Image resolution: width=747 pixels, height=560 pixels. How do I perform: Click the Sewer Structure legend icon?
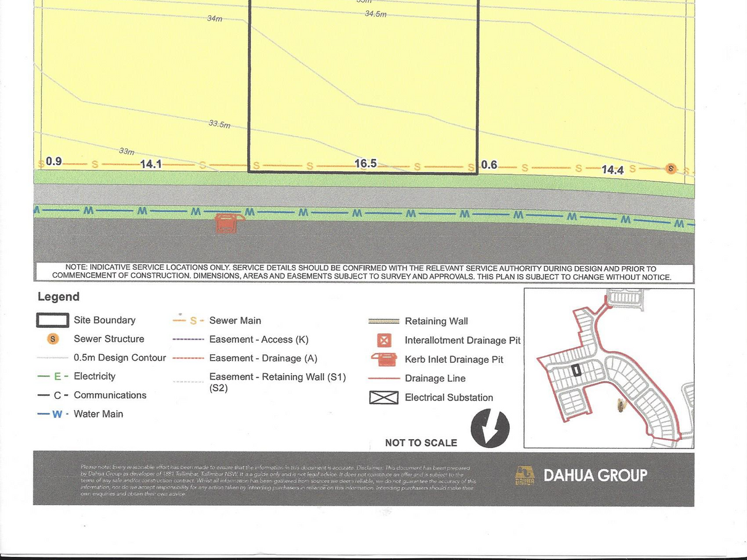[53, 339]
